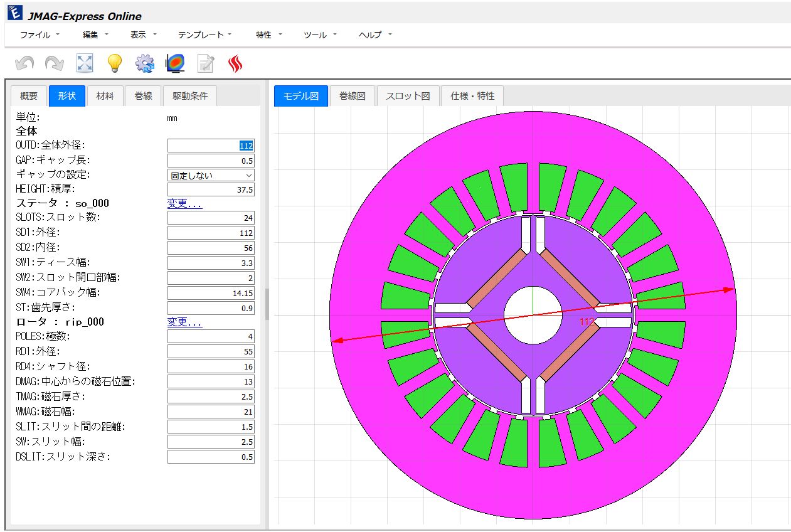Click the report editing icon
This screenshot has width=791, height=532.
coord(204,63)
